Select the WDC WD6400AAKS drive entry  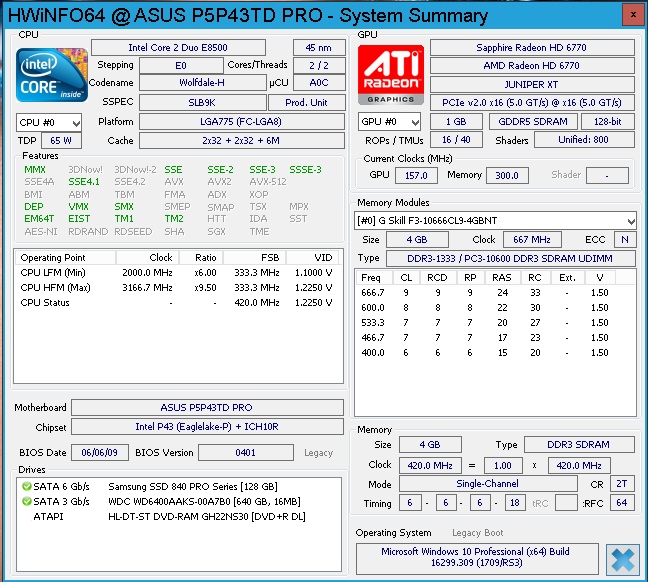click(x=178, y=501)
